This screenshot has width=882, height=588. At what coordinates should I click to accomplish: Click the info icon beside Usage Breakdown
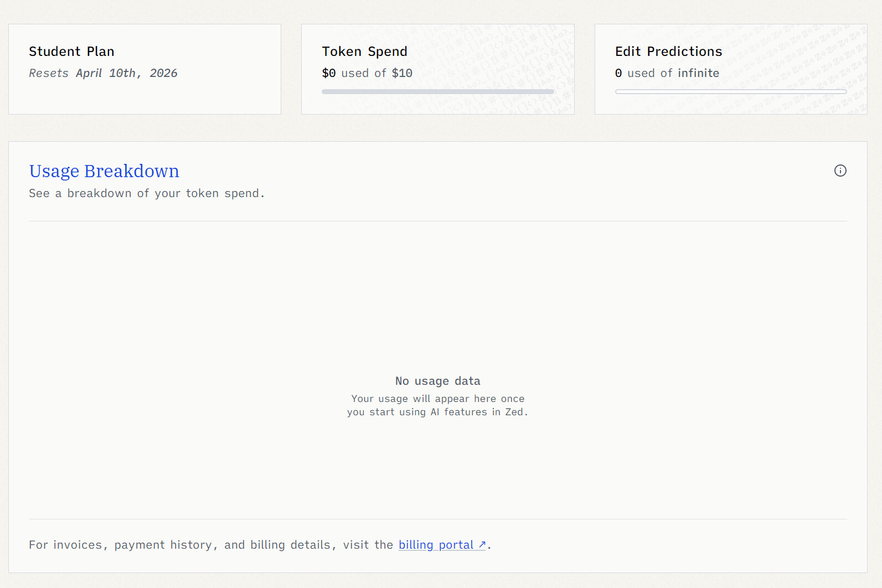pyautogui.click(x=840, y=171)
